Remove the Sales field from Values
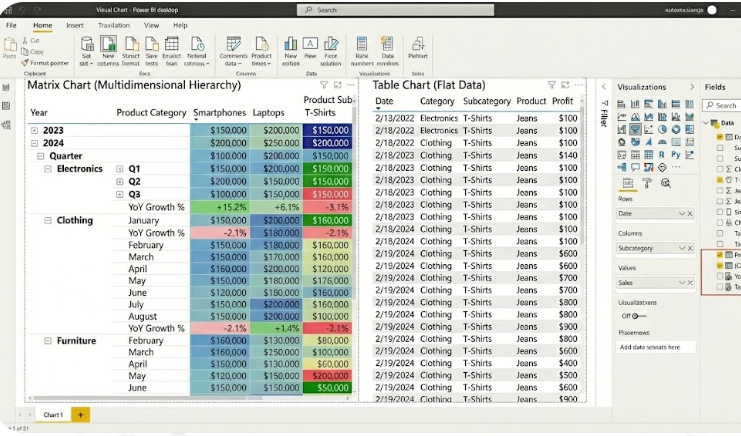741x436 pixels. (688, 283)
